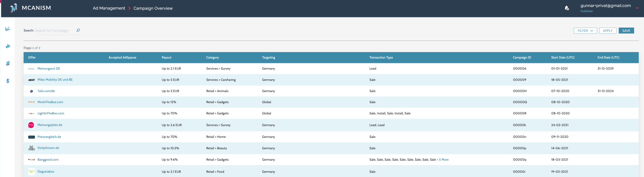Open Degustabox offer link
Viewport: 644px width, 177px height.
click(x=46, y=172)
